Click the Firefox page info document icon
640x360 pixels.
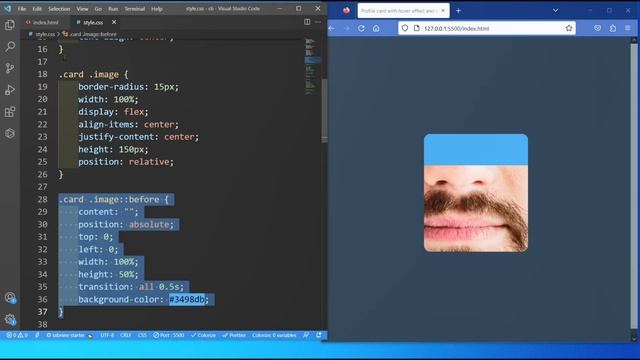(416, 28)
